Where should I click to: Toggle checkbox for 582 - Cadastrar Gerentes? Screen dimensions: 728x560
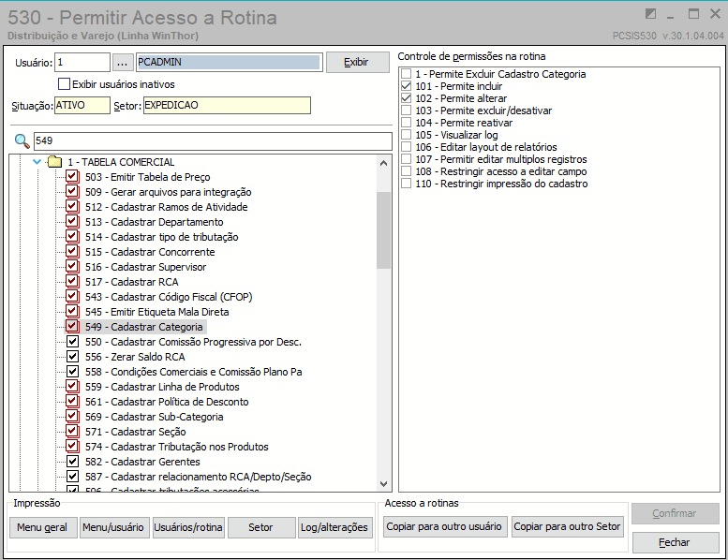click(72, 461)
